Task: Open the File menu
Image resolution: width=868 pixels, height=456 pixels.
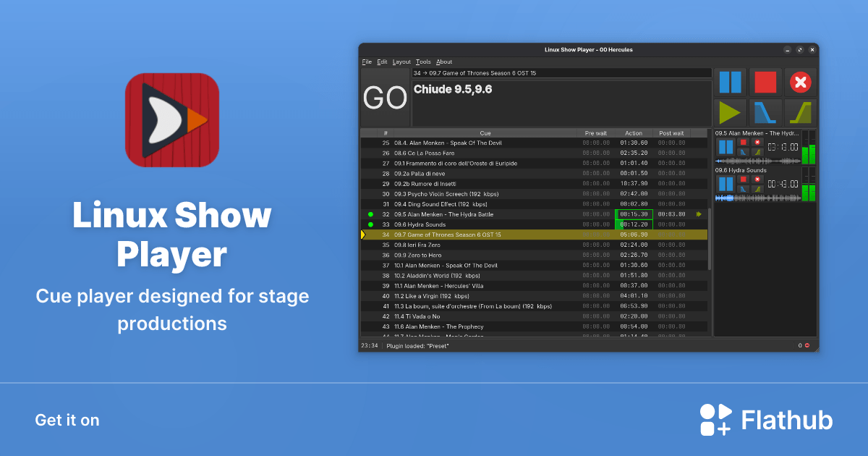Action: tap(367, 62)
